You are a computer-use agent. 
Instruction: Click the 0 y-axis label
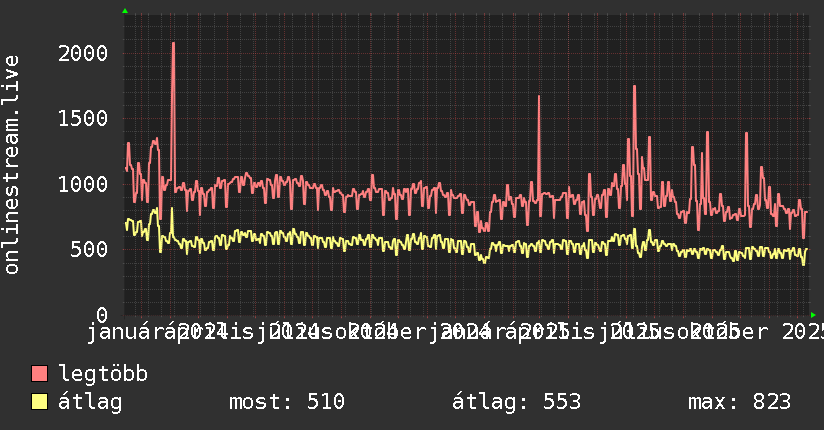tap(102, 314)
